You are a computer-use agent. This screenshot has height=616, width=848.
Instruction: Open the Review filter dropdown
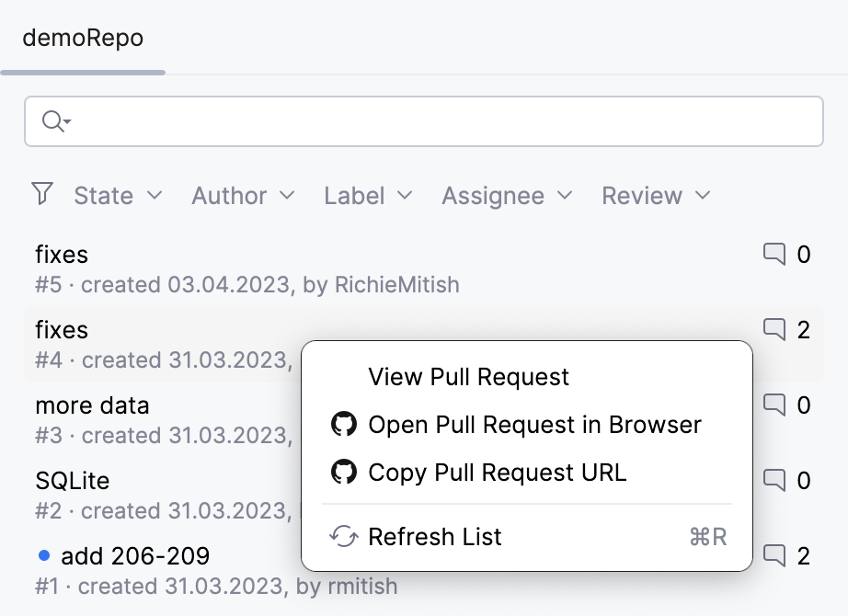[655, 195]
